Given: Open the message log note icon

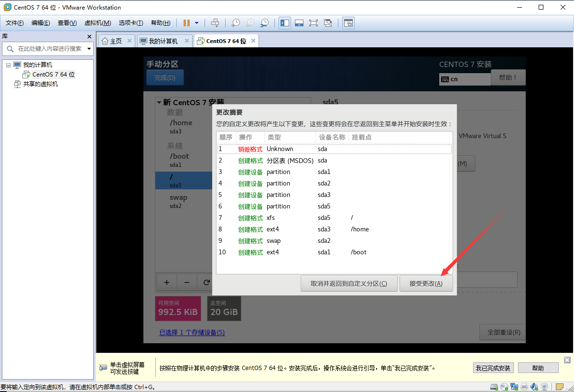Looking at the screenshot, I should 559,387.
